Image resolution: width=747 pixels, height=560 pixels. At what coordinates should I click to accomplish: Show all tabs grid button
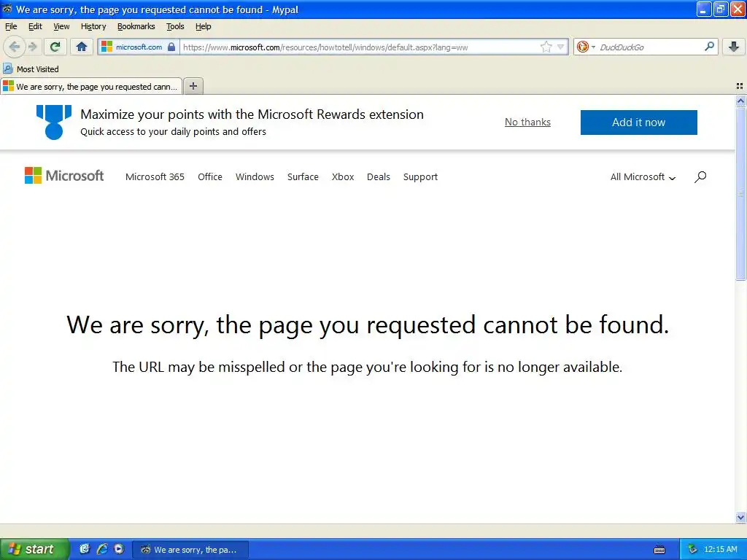tap(740, 86)
